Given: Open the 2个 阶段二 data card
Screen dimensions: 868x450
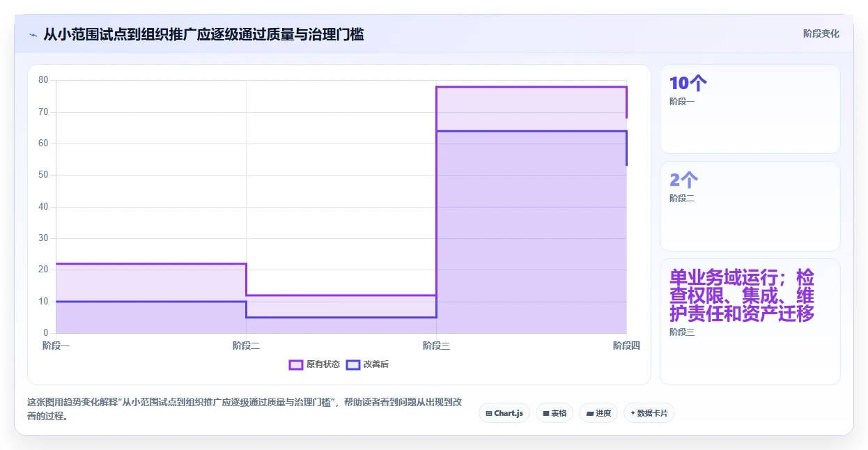Looking at the screenshot, I should tap(750, 206).
